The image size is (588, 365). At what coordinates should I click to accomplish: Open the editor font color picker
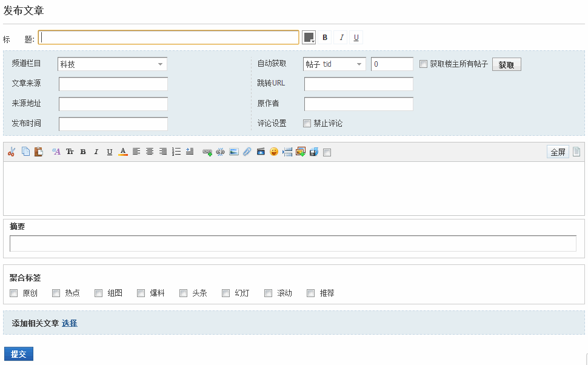123,152
